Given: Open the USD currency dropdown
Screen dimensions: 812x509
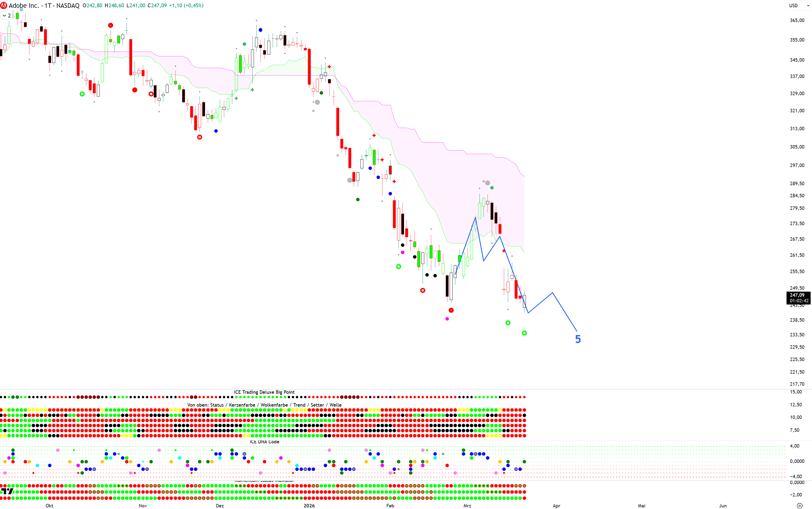Looking at the screenshot, I should coord(799,5).
